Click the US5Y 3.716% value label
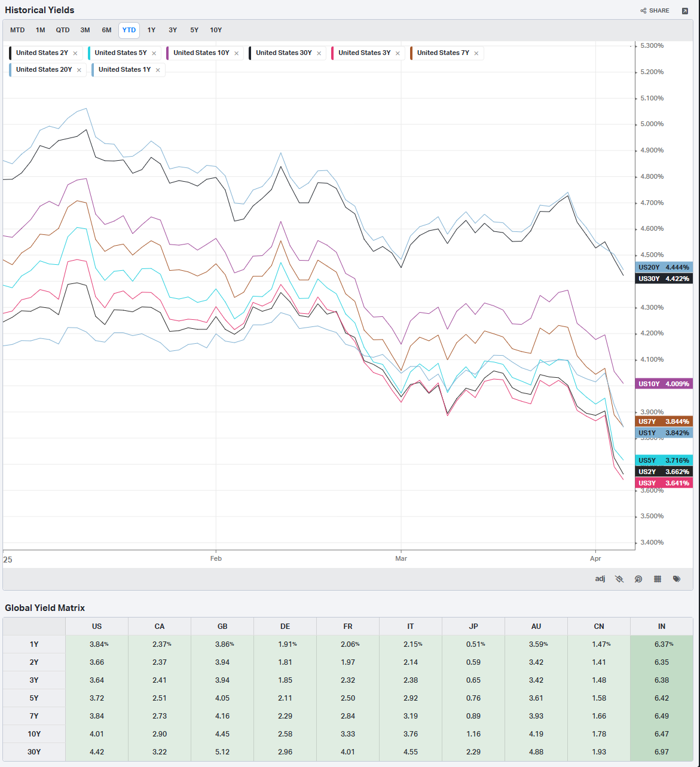Screen dimensions: 700x767 click(664, 460)
